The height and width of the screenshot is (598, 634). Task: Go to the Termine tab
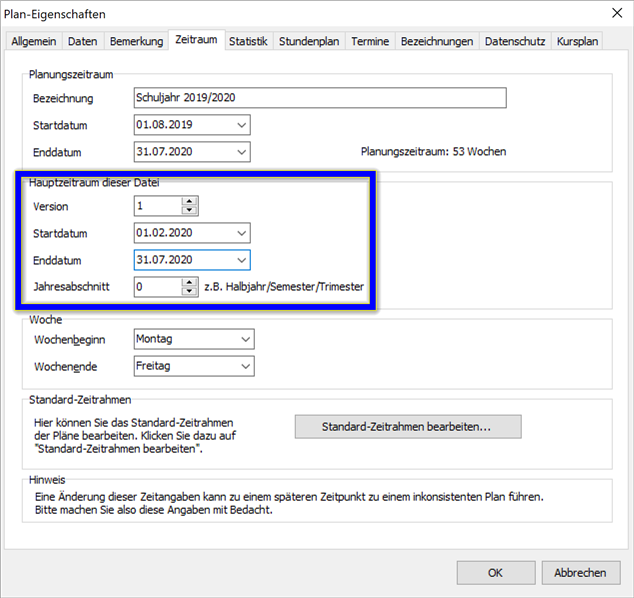(x=370, y=42)
